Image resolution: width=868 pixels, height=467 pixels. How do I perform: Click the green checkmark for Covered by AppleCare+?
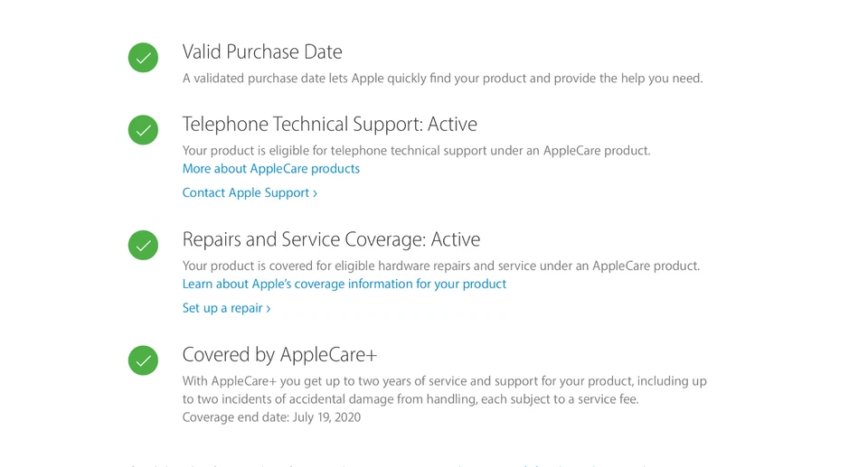coord(143,360)
